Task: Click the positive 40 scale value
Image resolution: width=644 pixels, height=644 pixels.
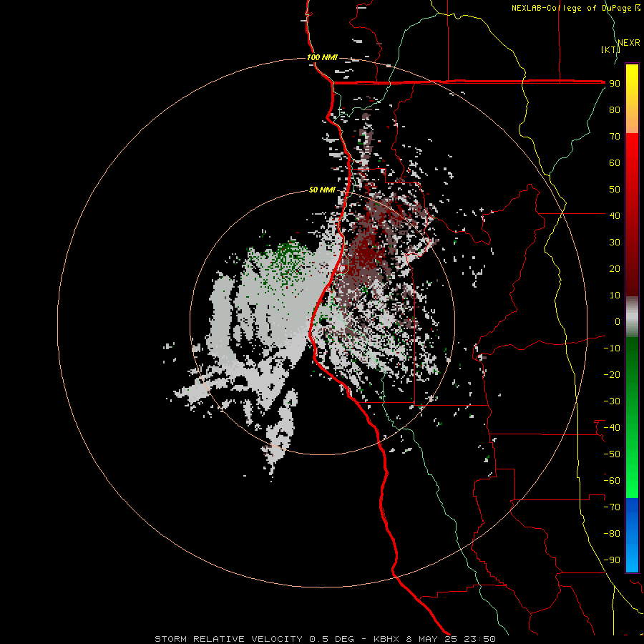Action: (x=615, y=215)
